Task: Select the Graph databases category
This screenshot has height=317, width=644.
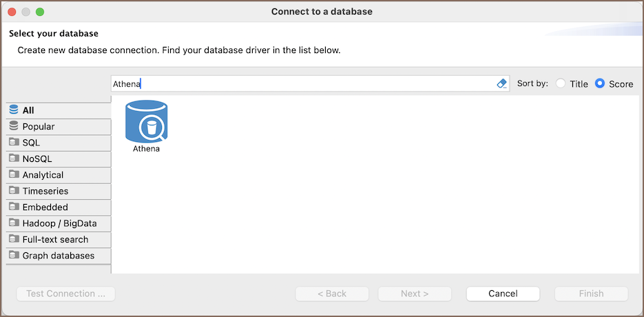Action: (x=58, y=256)
